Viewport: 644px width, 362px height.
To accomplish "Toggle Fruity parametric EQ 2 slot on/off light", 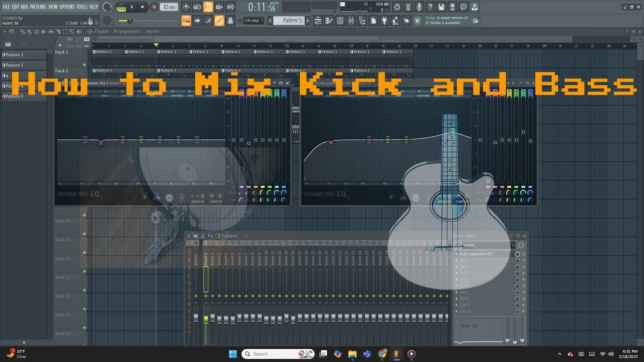I will 523,254.
